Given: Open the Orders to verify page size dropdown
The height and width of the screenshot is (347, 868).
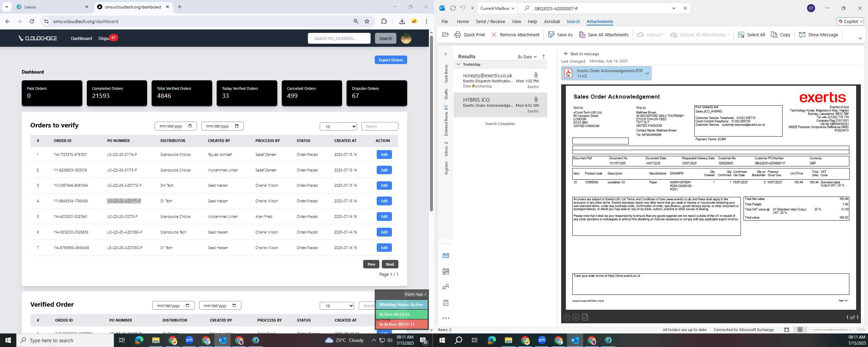Looking at the screenshot, I should point(338,126).
